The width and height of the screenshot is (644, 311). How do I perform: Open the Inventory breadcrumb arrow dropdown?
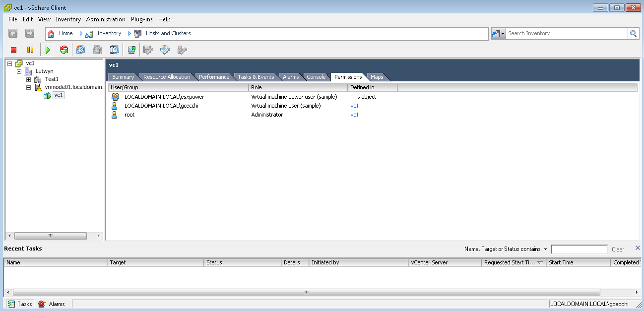click(129, 33)
